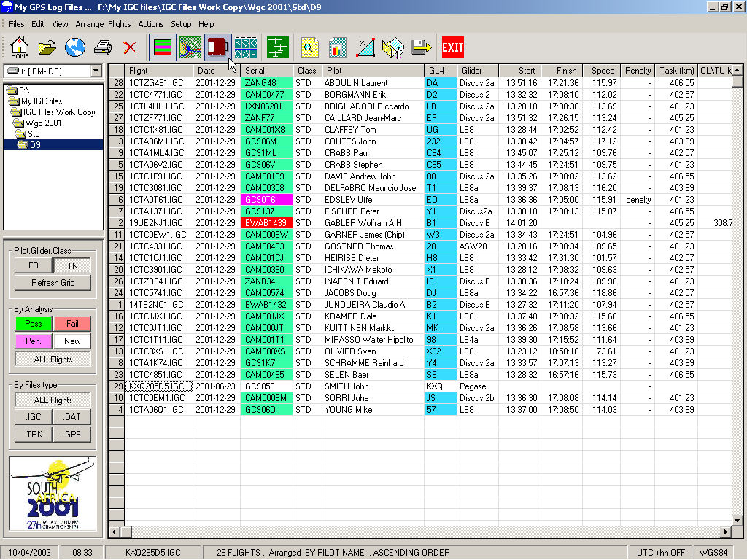Open the Arrange_Flights menu

103,24
